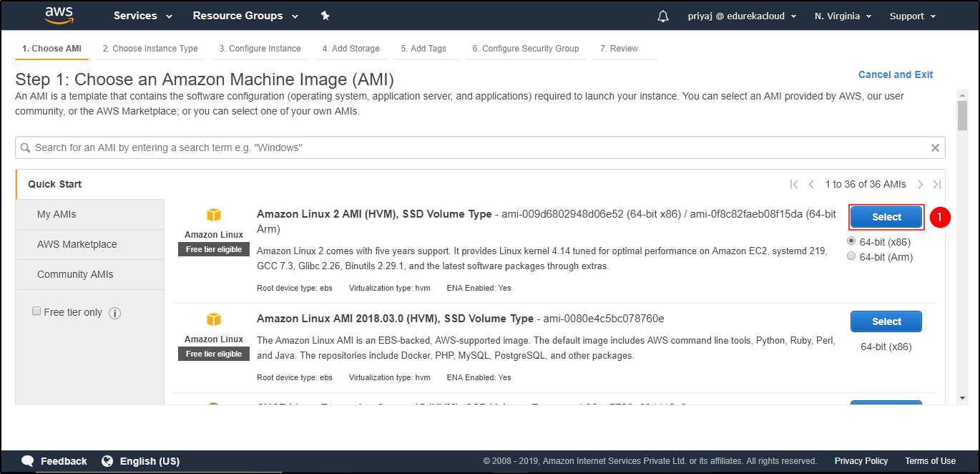Click Cancel and Exit link
Screen dimensions: 980x474
pyautogui.click(x=896, y=74)
